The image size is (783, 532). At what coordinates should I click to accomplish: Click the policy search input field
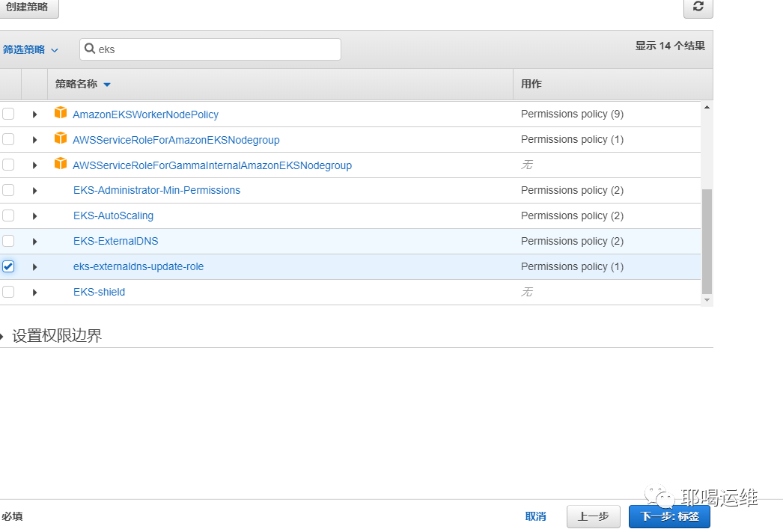point(217,49)
